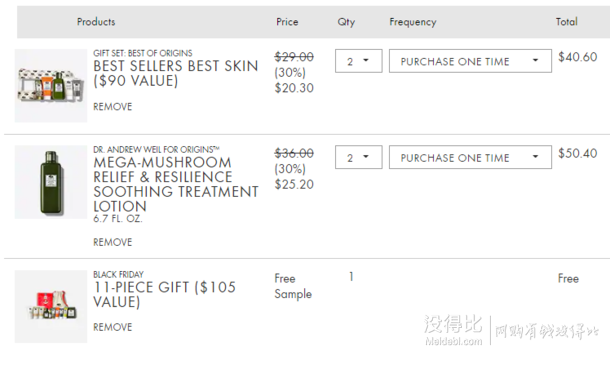Click the Frequency column header
The height and width of the screenshot is (365, 610).
pos(413,22)
